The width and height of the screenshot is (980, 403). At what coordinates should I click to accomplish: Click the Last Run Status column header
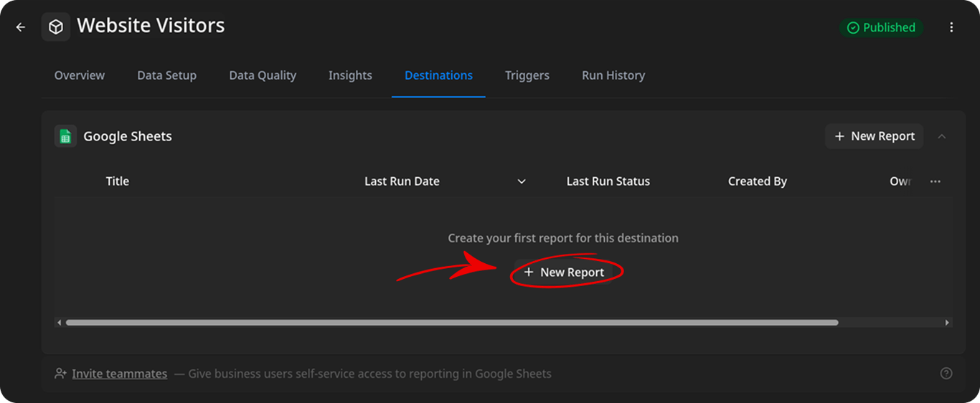coord(608,181)
